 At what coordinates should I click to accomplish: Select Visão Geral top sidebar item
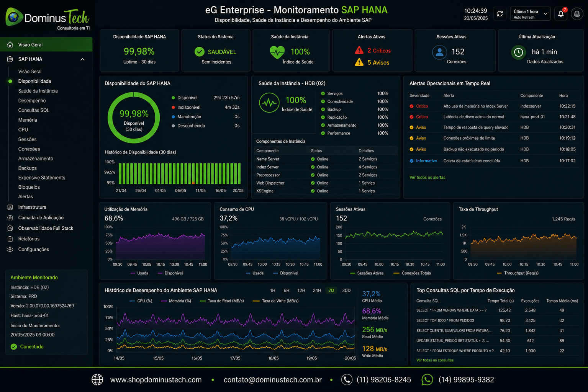click(46, 44)
